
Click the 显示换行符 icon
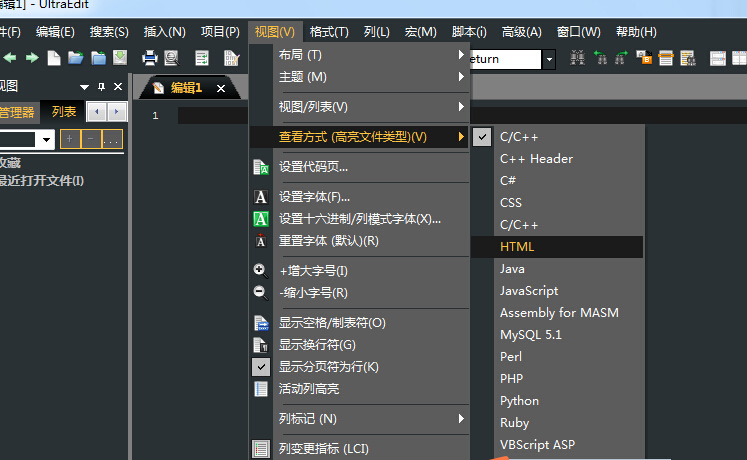(261, 345)
